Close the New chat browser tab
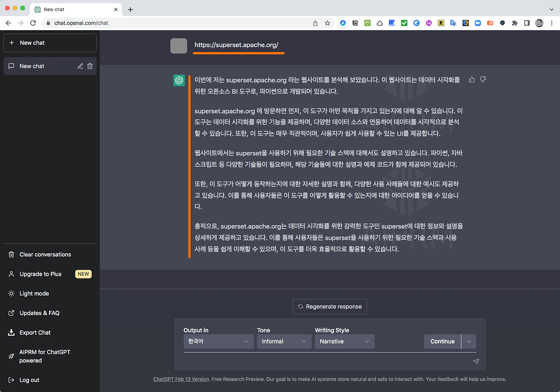This screenshot has width=560, height=392. [x=116, y=9]
